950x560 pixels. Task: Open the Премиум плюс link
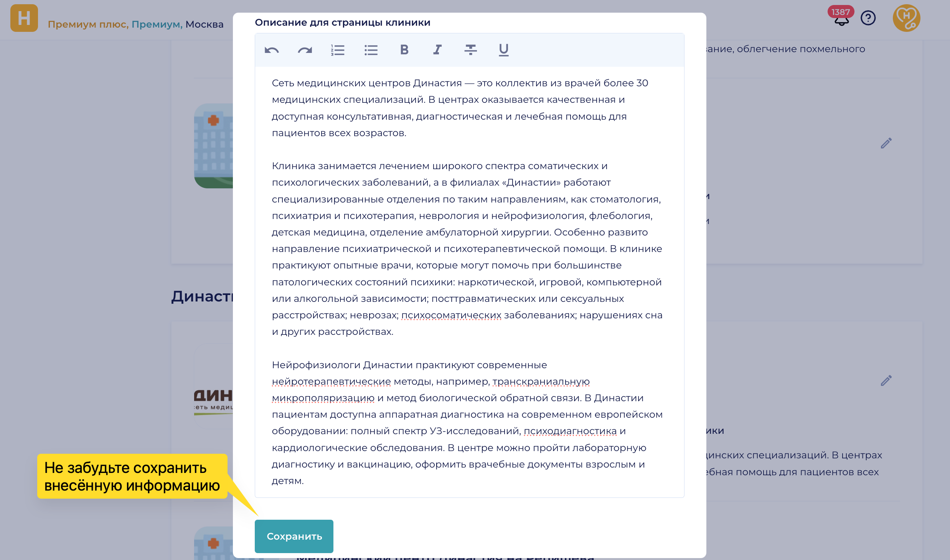(87, 24)
